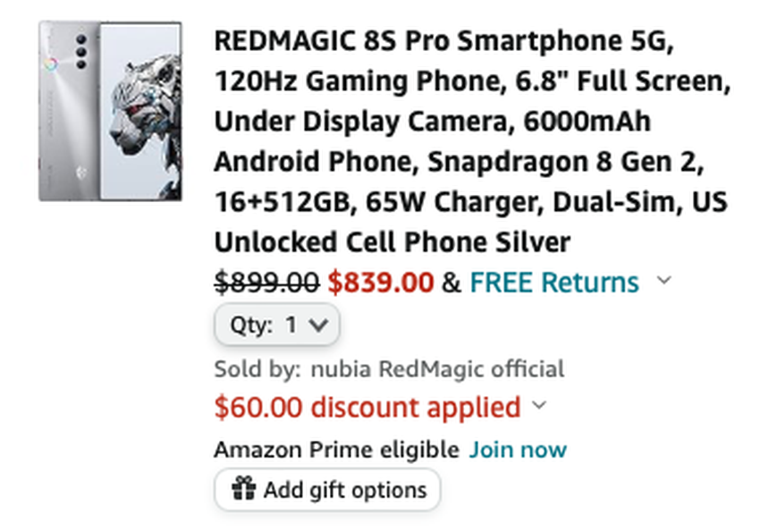Screen dimensions: 760x532
Task: Expand the chevron beside discount applied
Action: coord(539,406)
